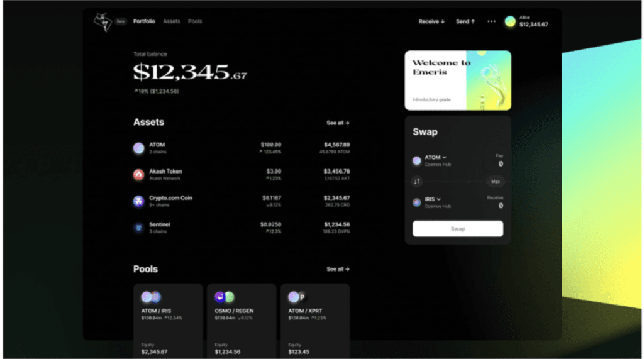Click the Sentinel asset icon
The height and width of the screenshot is (359, 644).
(139, 228)
